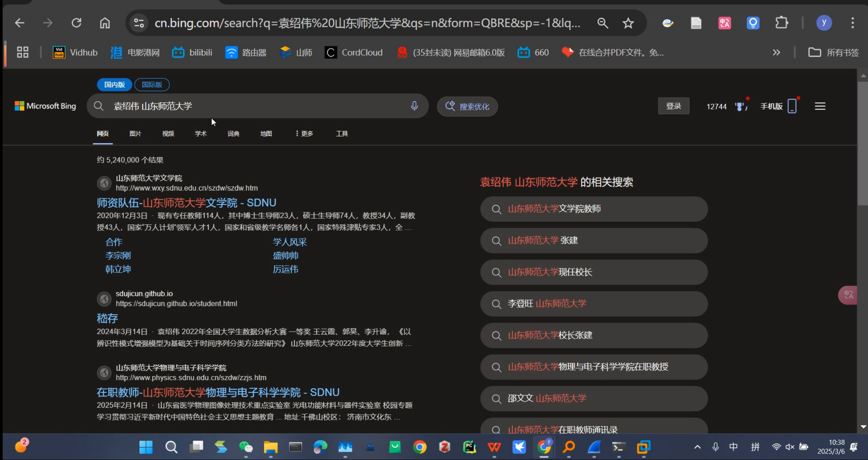Open the 手机版 mobile phone icon
The width and height of the screenshot is (868, 460).
(x=792, y=106)
